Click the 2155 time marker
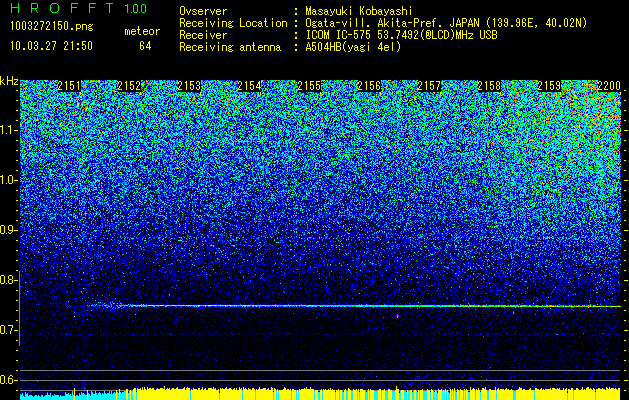The height and width of the screenshot is (400, 629). [x=309, y=86]
